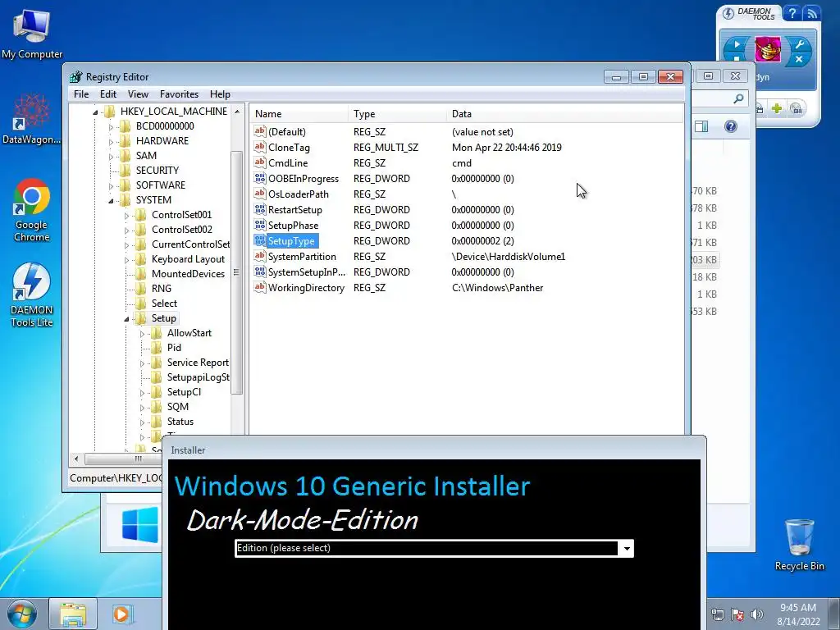840x630 pixels.
Task: Click the disc image icon in DAEMON gadget
Action: click(x=796, y=109)
